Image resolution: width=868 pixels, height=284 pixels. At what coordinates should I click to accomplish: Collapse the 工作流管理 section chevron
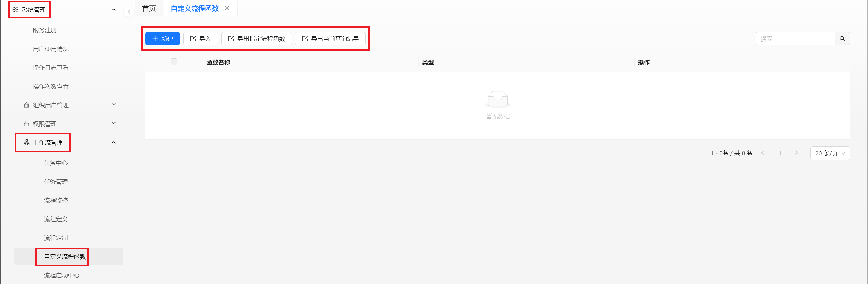114,142
